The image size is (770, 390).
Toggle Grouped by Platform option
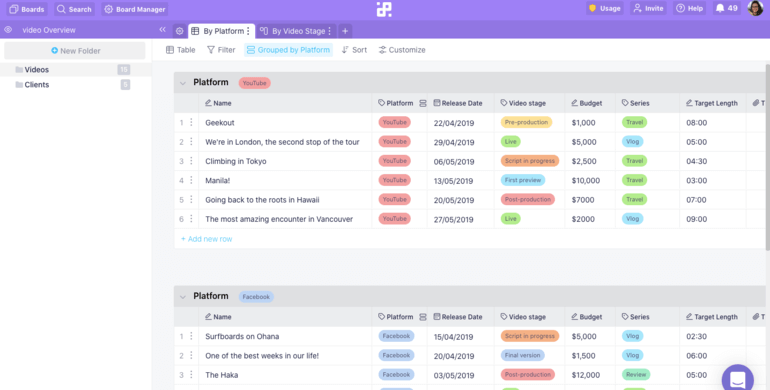click(x=288, y=50)
